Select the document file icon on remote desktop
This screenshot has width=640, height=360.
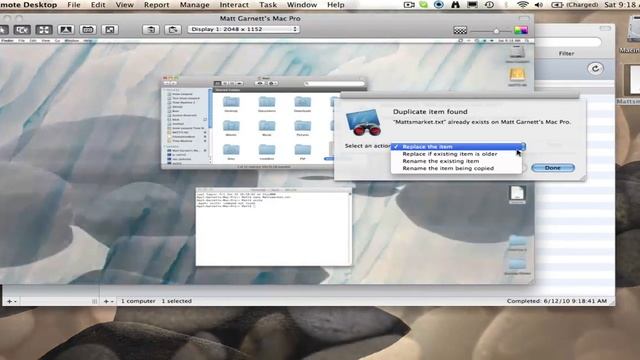pyautogui.click(x=517, y=194)
